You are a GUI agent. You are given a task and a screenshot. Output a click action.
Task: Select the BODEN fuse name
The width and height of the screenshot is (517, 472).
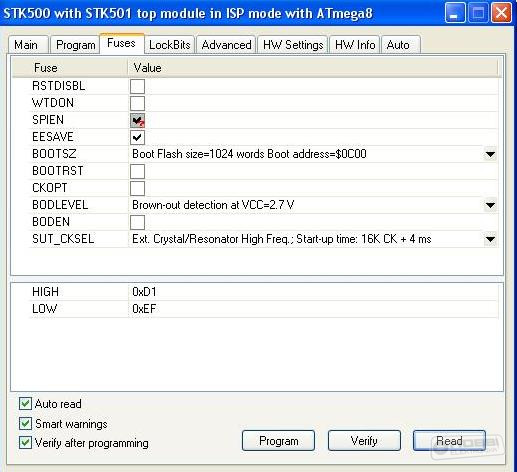pyautogui.click(x=51, y=222)
